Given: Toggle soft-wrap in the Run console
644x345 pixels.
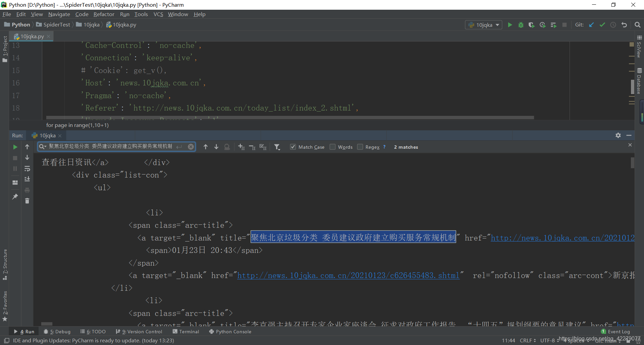Looking at the screenshot, I should [27, 168].
